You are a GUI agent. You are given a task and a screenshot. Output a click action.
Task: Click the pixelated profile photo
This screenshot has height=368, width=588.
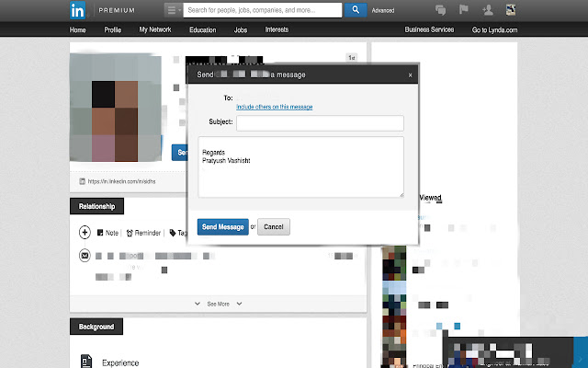pyautogui.click(x=116, y=108)
